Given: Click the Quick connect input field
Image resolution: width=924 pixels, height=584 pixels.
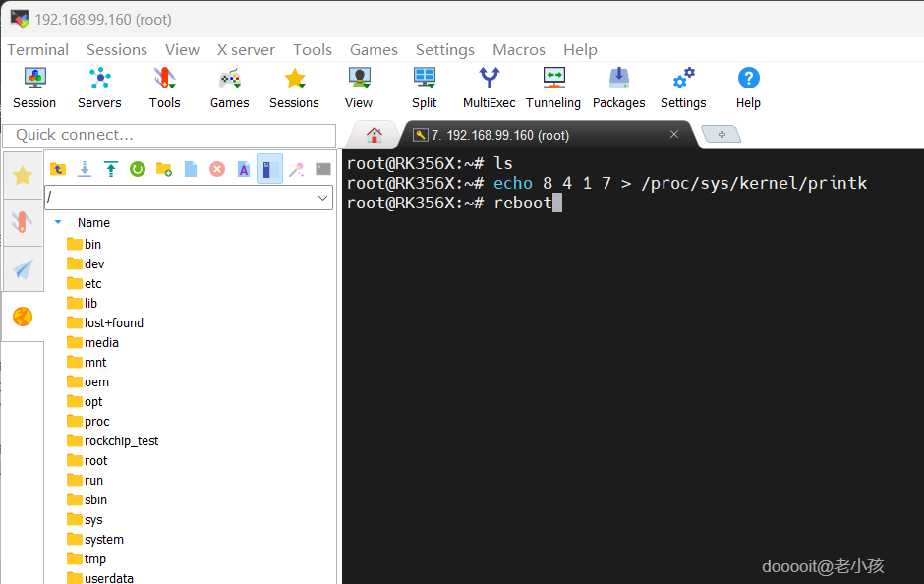Looking at the screenshot, I should point(169,135).
